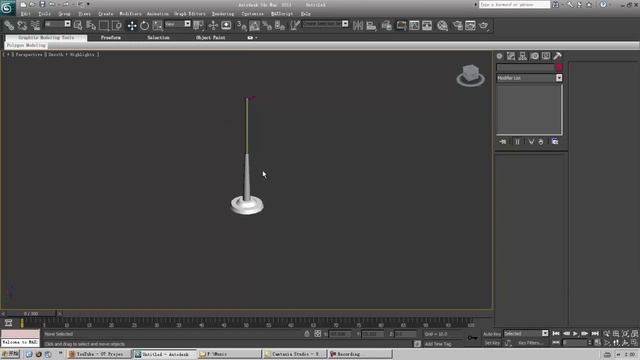Viewport: 640px width, 360px height.
Task: Switch to the Create command panel tab
Action: [x=500, y=56]
